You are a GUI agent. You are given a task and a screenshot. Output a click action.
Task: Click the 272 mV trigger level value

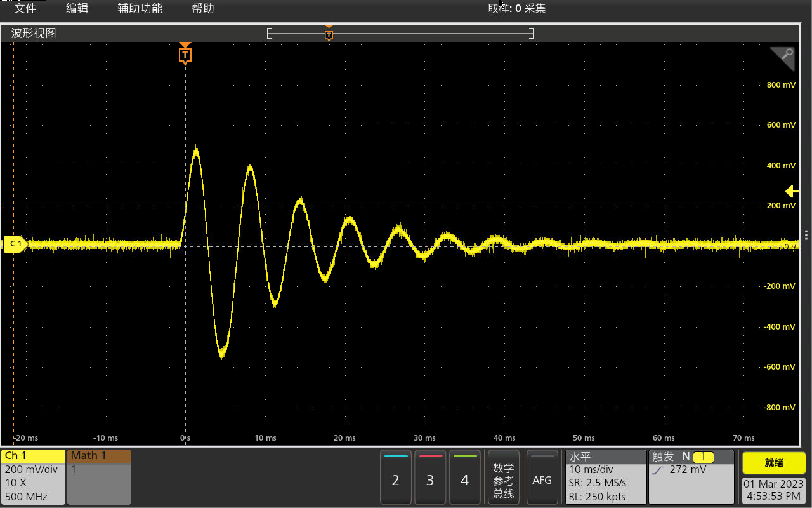(x=688, y=470)
